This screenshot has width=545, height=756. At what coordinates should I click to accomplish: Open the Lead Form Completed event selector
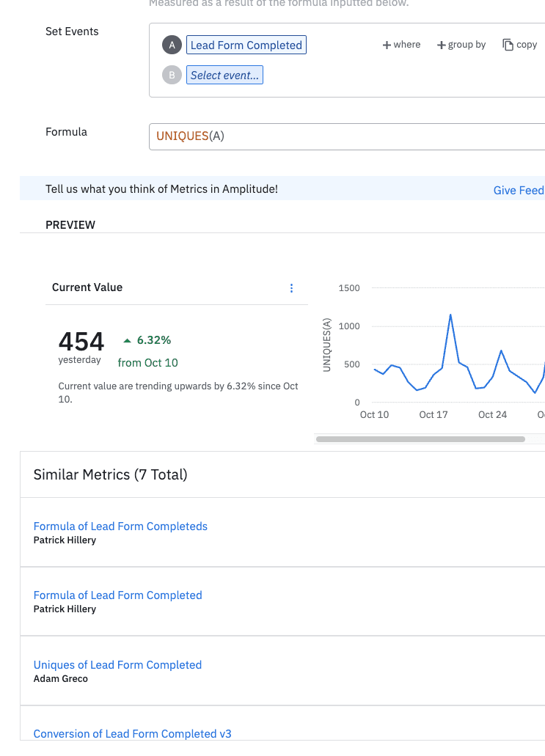click(246, 45)
